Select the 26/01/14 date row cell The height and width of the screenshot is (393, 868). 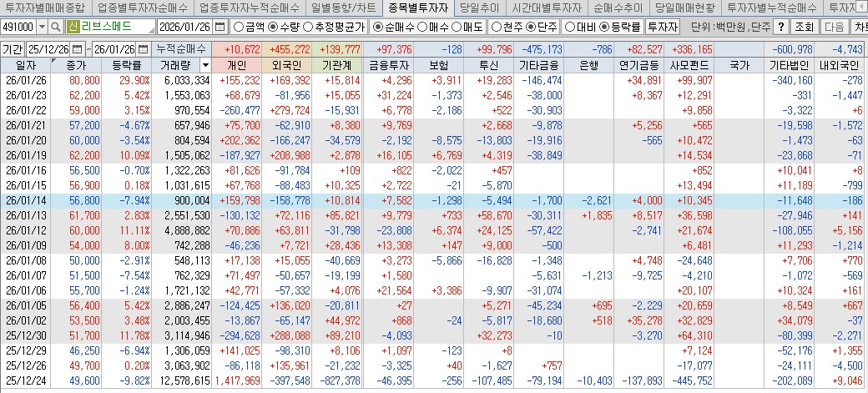click(x=26, y=200)
